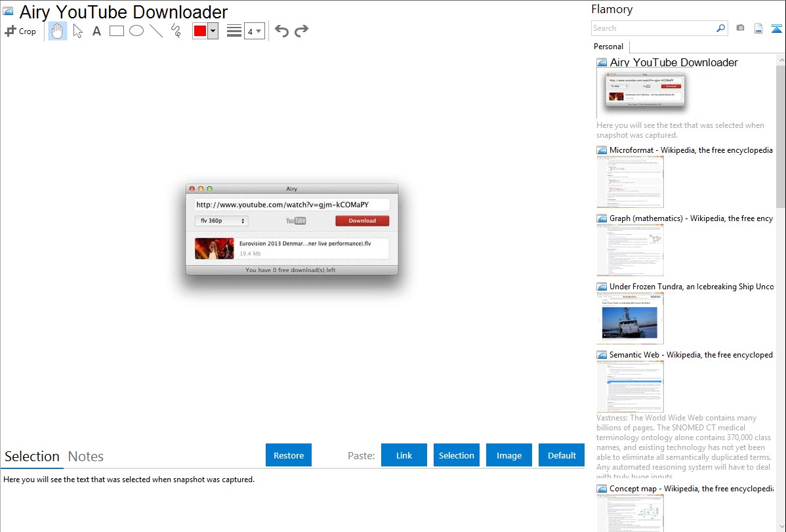
Task: Click the camera capture icon
Action: click(x=740, y=28)
